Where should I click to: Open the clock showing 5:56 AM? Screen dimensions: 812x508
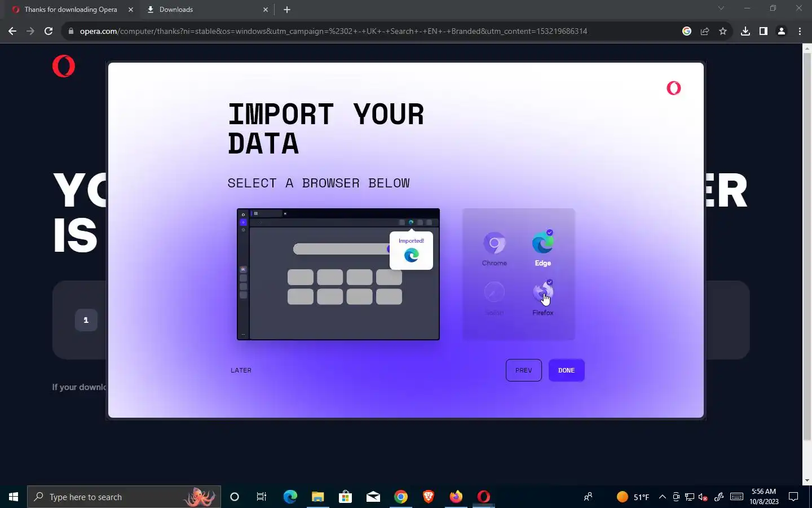(764, 497)
